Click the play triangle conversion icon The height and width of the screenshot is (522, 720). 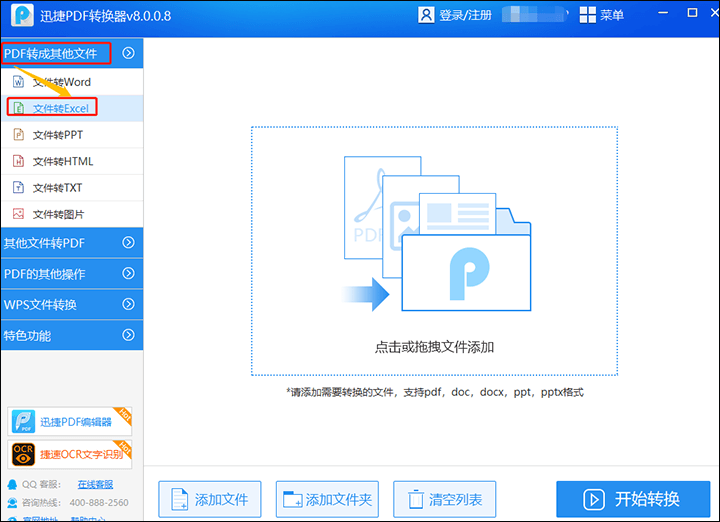coord(594,499)
